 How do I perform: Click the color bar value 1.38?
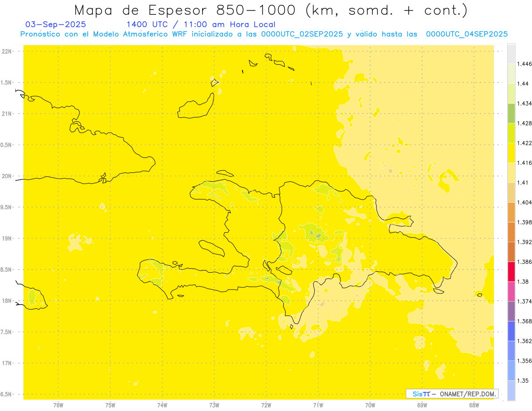point(523,282)
